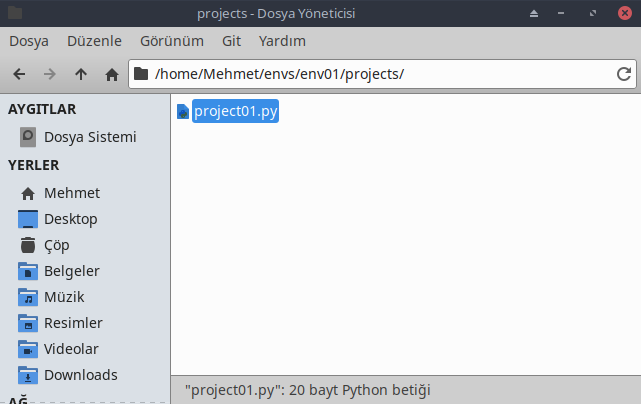Open the Yardım menu
Screen dimensions: 641x404
[282, 41]
